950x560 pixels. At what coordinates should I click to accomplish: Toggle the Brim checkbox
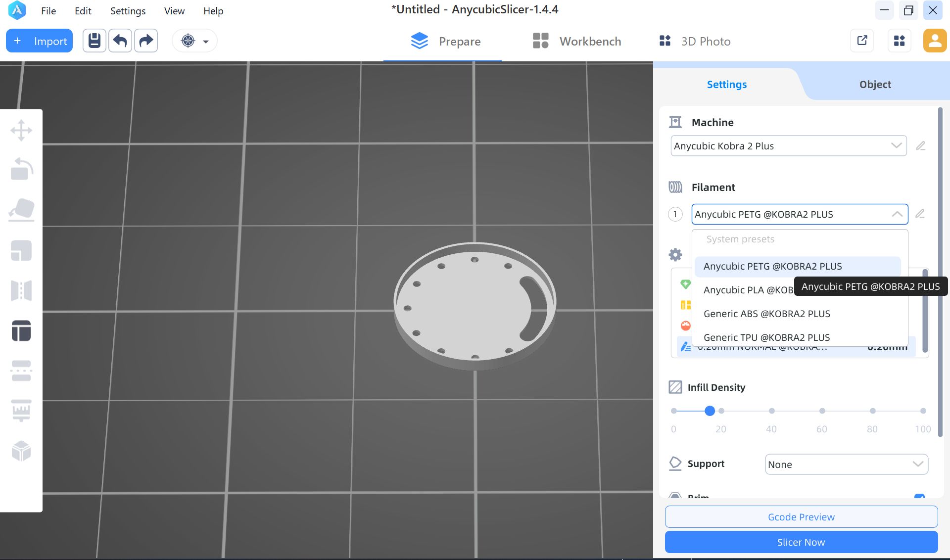click(919, 496)
